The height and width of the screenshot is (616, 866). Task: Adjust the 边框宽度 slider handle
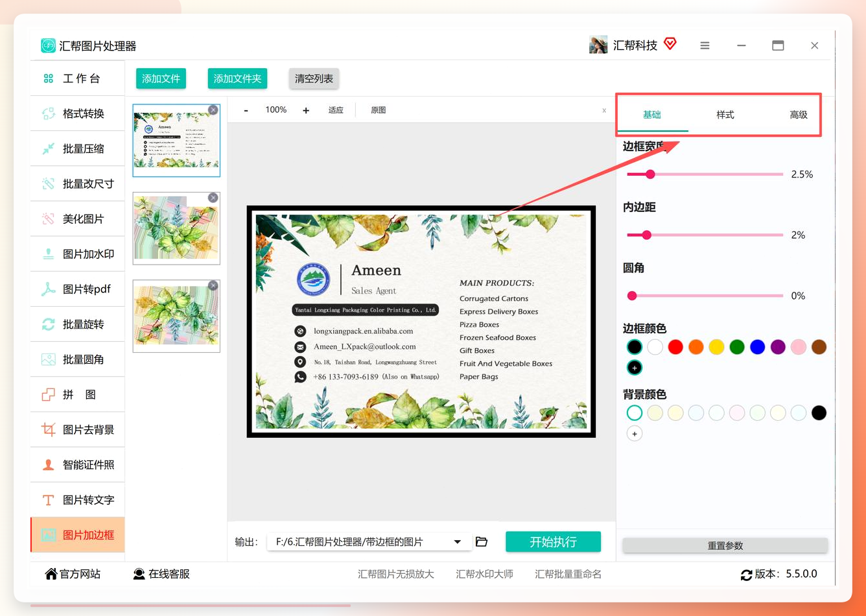[x=650, y=174]
